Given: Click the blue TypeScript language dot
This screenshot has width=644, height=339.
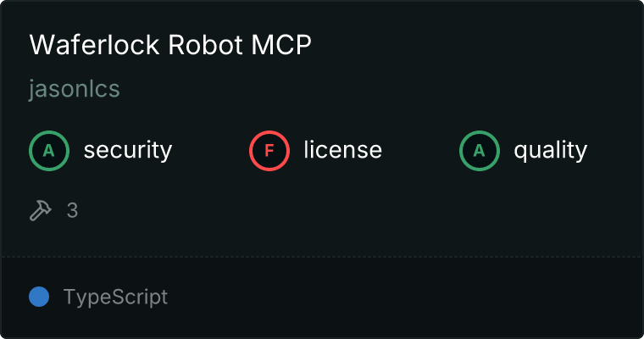Looking at the screenshot, I should [x=39, y=297].
